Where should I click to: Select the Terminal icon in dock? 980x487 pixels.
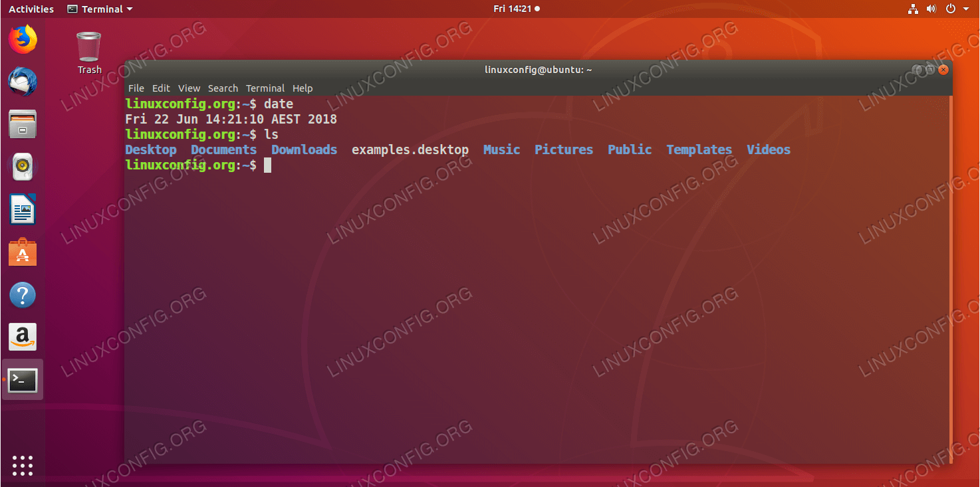23,380
